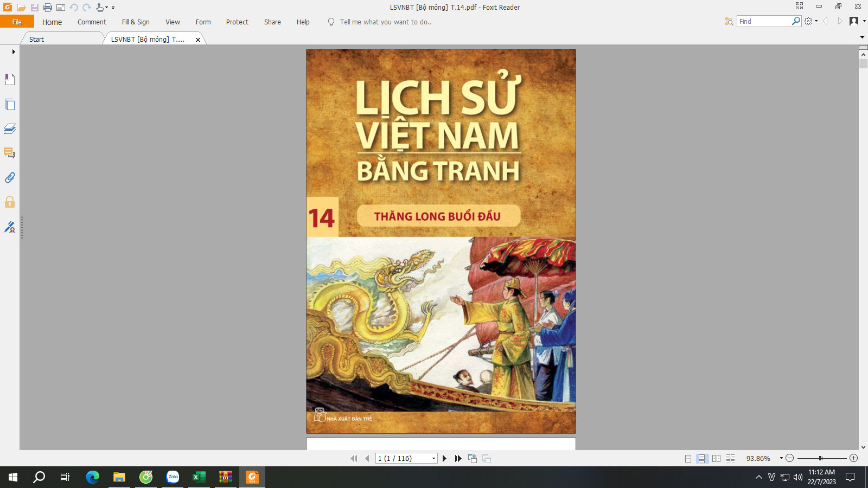The image size is (868, 488).
Task: Open the user account icon
Action: (854, 21)
